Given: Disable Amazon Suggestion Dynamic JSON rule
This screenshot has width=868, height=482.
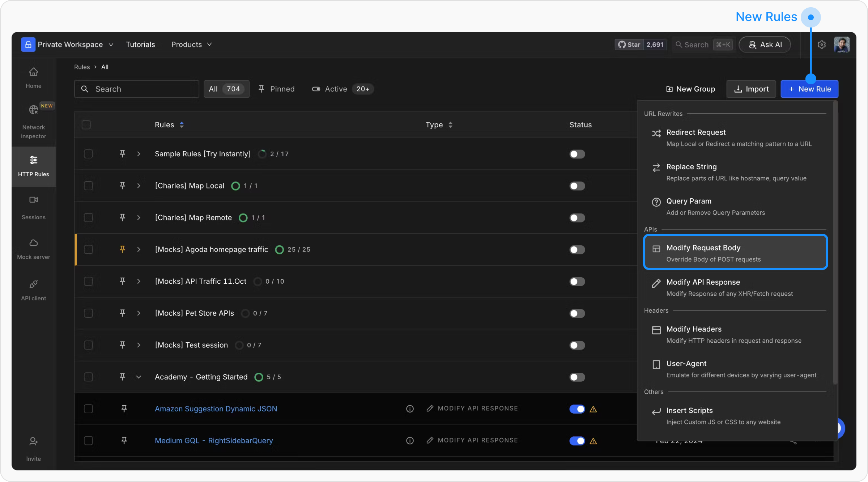Looking at the screenshot, I should point(577,409).
